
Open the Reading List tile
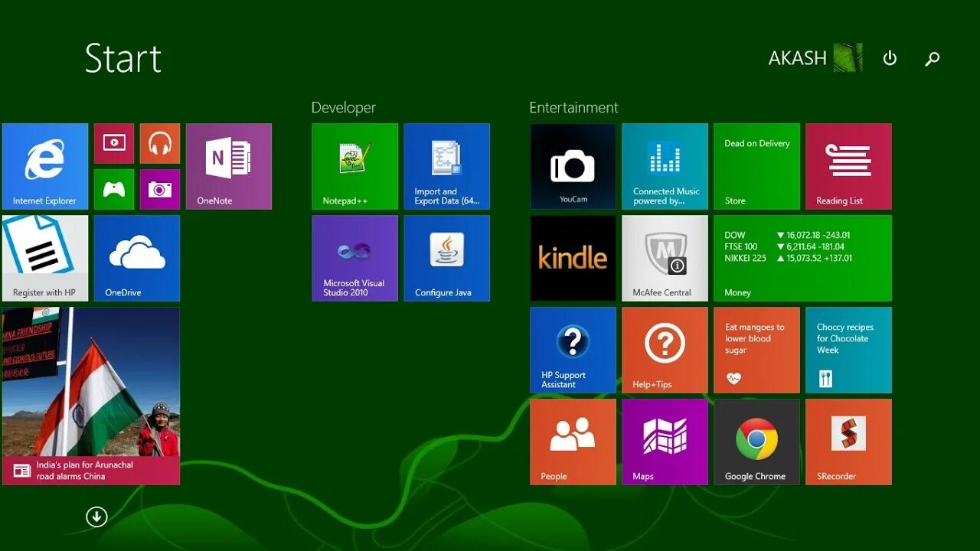(849, 166)
